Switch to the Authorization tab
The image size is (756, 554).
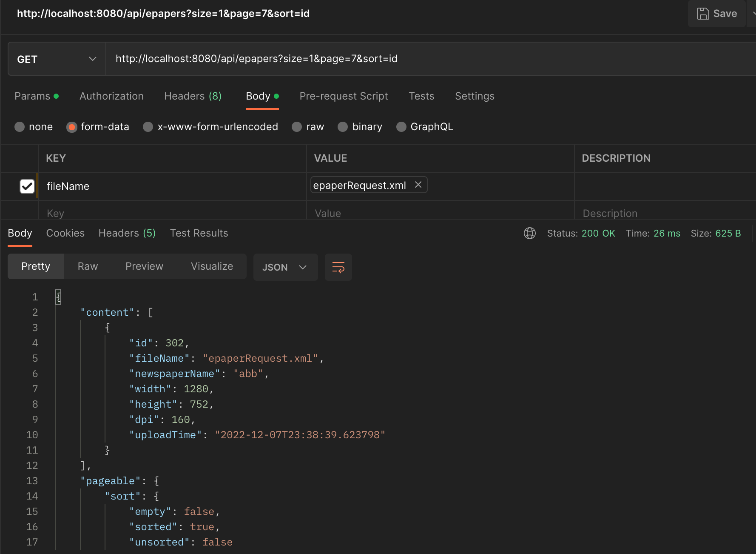(111, 96)
